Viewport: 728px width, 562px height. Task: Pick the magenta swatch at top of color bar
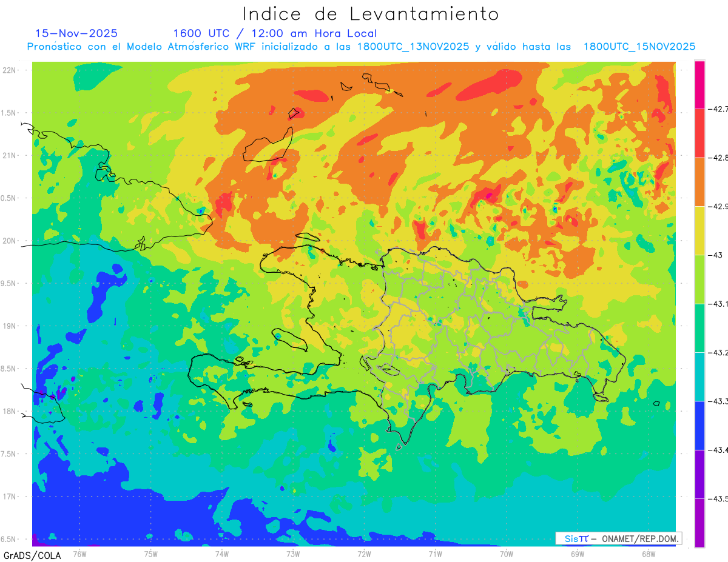coord(699,85)
